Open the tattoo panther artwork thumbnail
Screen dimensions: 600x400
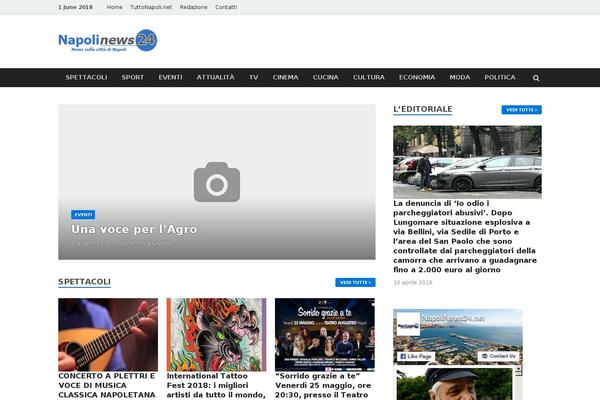click(x=216, y=335)
